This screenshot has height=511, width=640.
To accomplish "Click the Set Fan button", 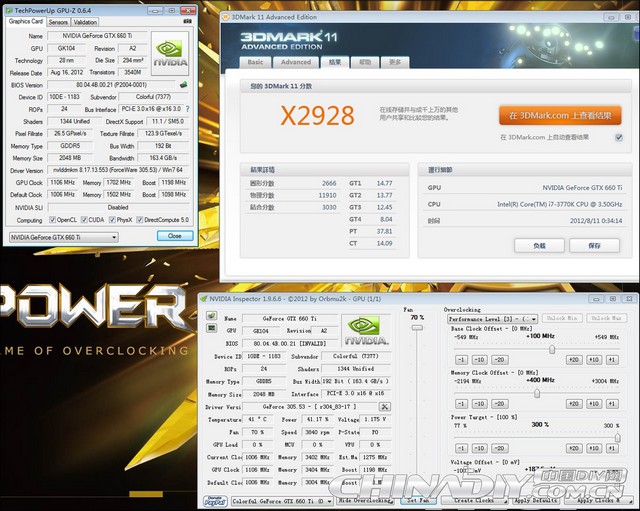I will 418,500.
